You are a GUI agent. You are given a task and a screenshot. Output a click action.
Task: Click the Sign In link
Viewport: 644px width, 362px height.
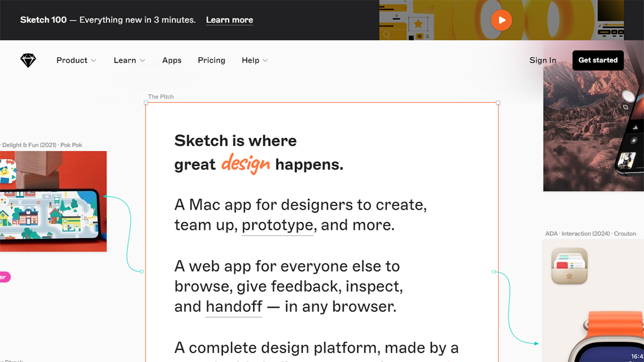543,60
